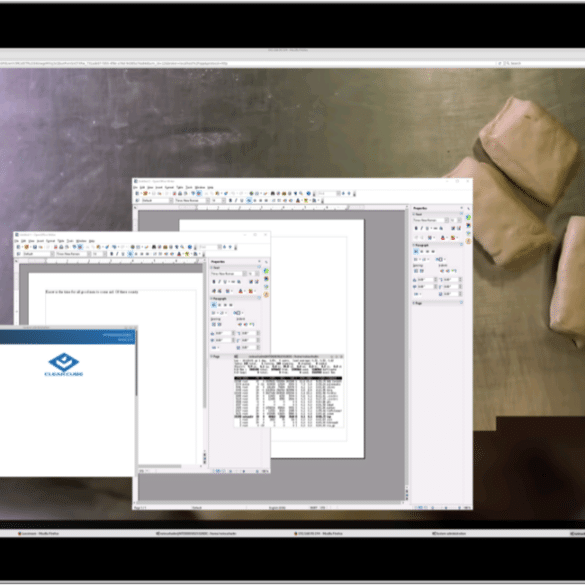585x585 pixels.
Task: Click the ClearCube logo in the bottom-left window
Action: [64, 364]
